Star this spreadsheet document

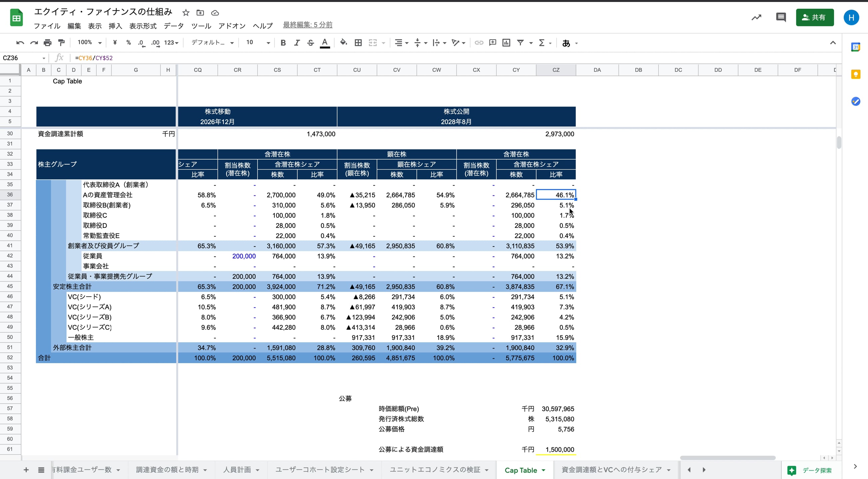click(x=186, y=13)
